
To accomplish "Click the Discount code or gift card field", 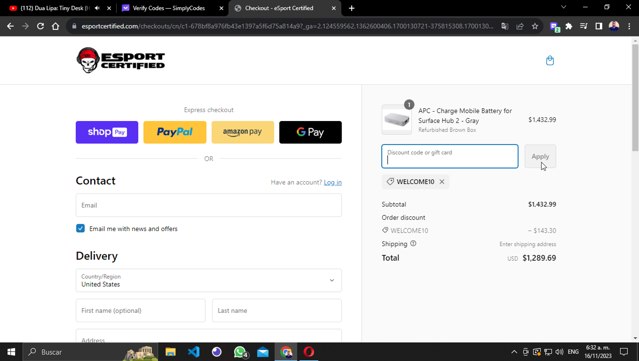I will (x=450, y=156).
